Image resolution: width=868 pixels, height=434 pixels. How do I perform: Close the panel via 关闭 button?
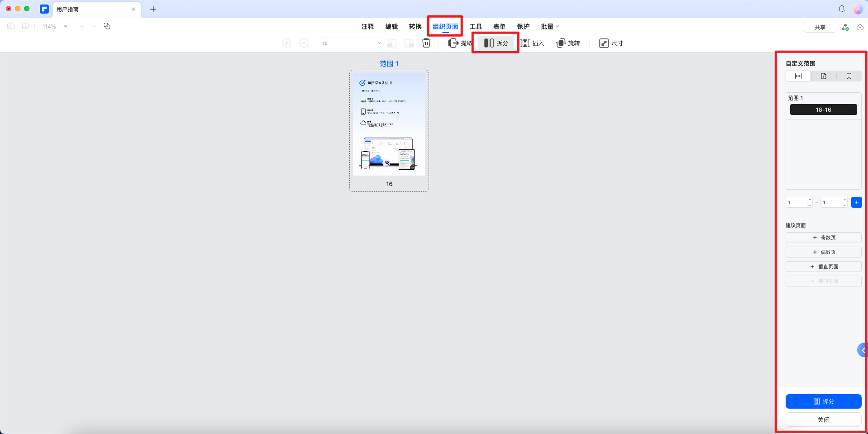tap(823, 420)
